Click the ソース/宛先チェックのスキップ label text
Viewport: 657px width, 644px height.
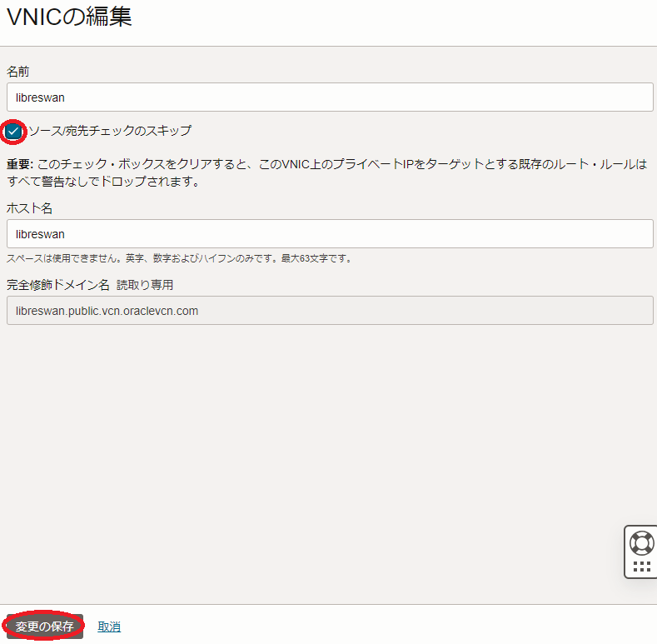pos(110,131)
